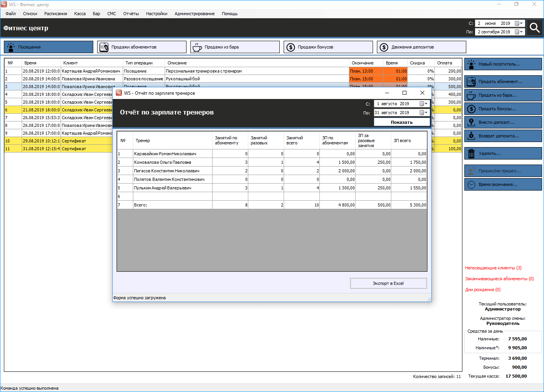This screenshot has height=392, width=544.
Task: Click Экспорт в Excel button
Action: coord(388,283)
